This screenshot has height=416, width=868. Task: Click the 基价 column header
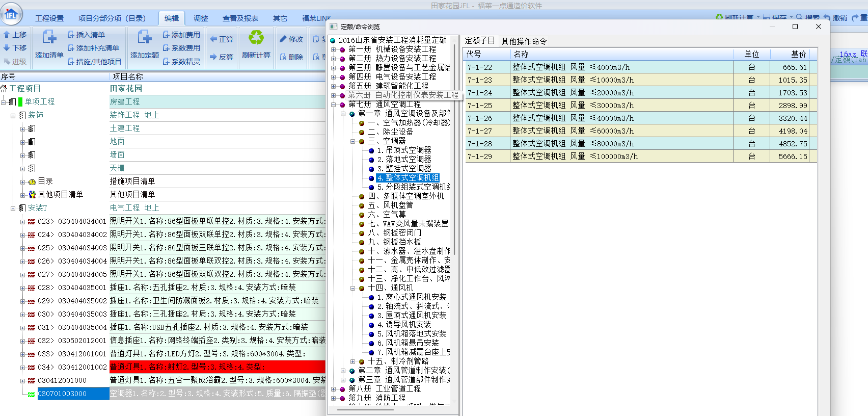coord(798,54)
